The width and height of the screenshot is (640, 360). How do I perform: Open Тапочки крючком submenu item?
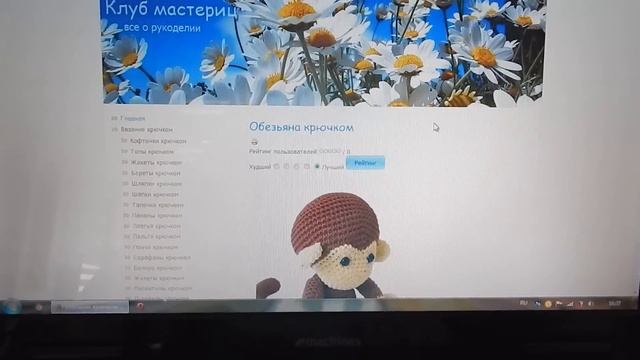click(158, 205)
